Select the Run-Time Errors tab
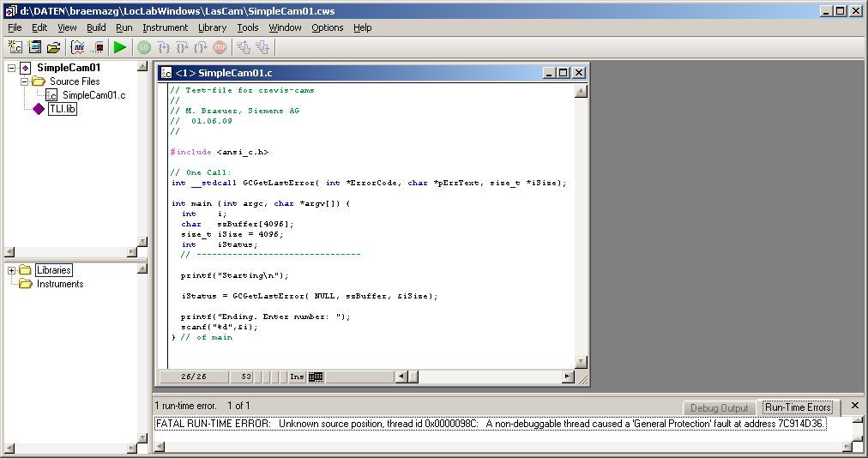 click(x=798, y=407)
